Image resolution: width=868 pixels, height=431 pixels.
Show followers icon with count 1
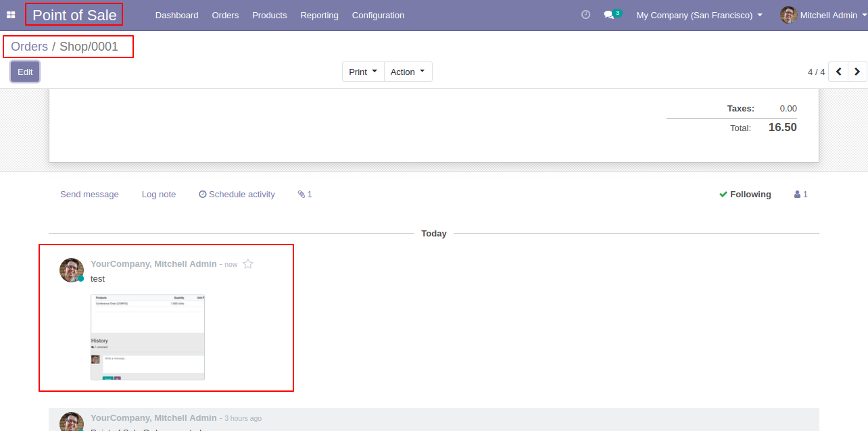click(801, 195)
